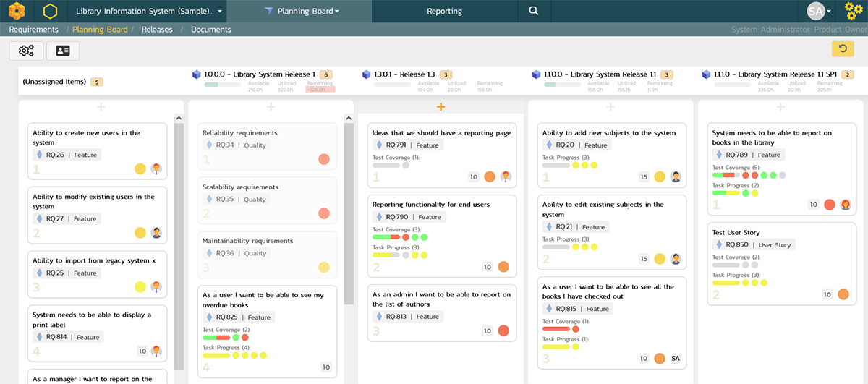Click owner avatar on RQ:27 card
Image resolution: width=868 pixels, height=384 pixels.
pos(156,233)
